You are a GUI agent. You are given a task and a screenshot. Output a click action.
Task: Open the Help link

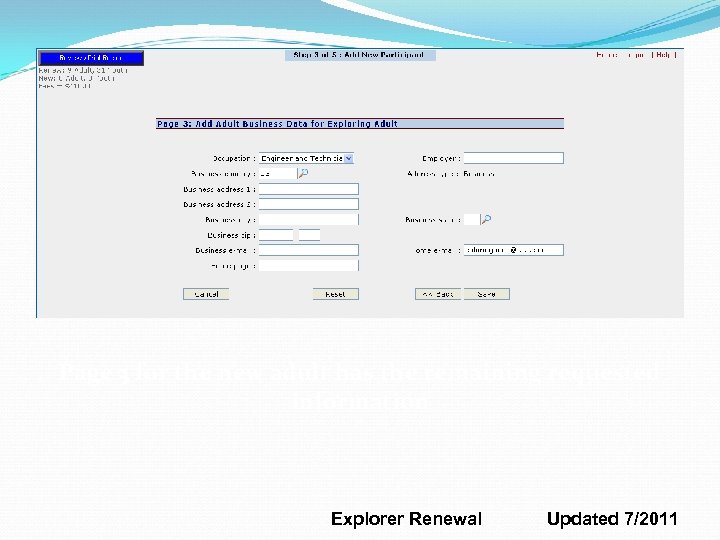pyautogui.click(x=663, y=55)
